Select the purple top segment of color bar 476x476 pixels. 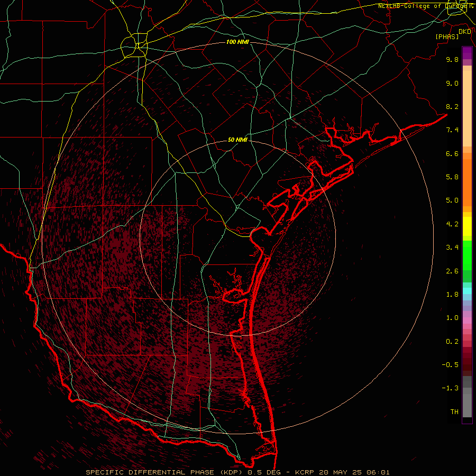click(467, 53)
